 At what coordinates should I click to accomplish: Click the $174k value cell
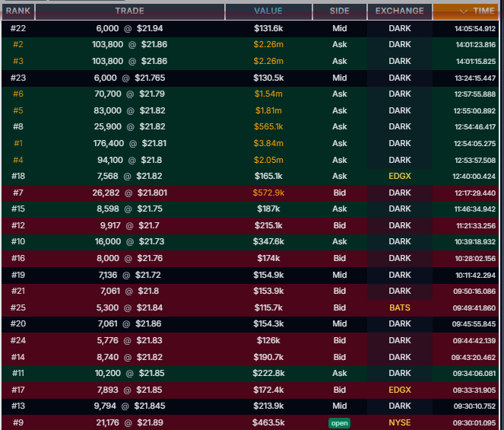point(268,258)
